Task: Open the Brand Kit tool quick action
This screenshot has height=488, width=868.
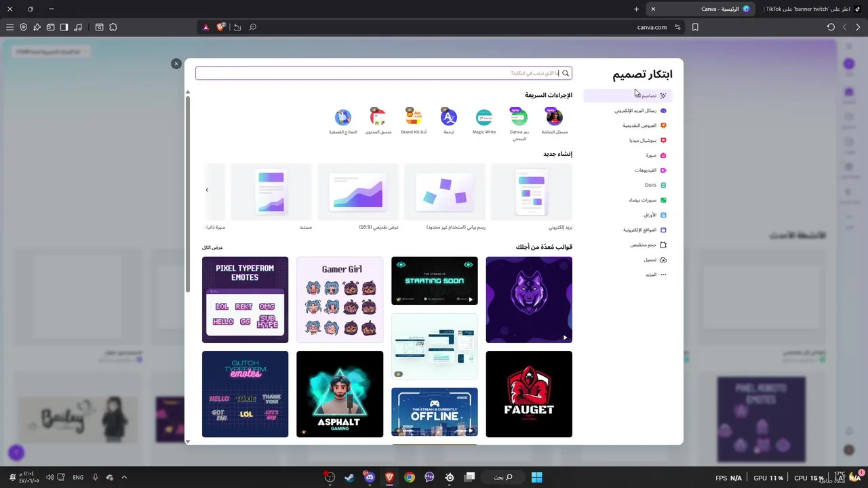Action: point(414,122)
